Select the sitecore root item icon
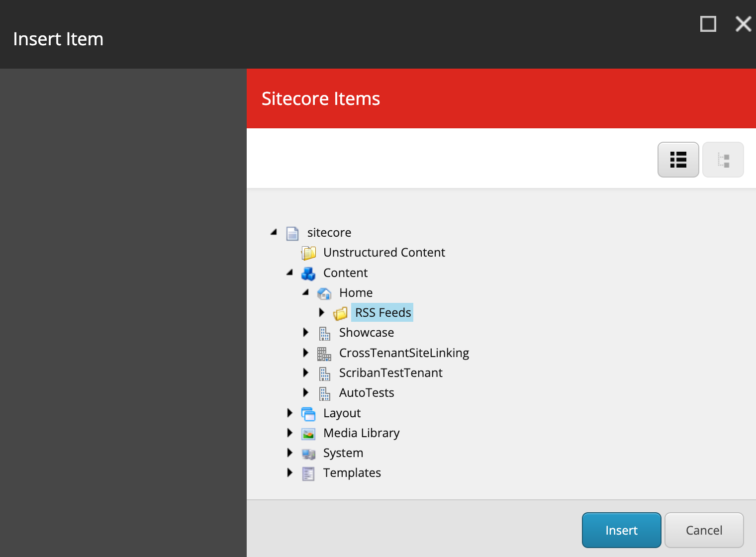 pos(292,232)
